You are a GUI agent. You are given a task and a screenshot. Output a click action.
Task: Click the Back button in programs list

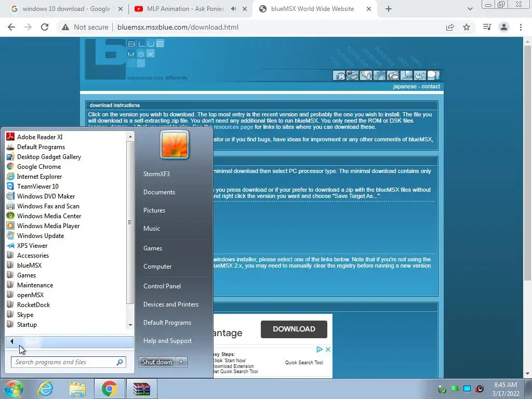click(70, 342)
